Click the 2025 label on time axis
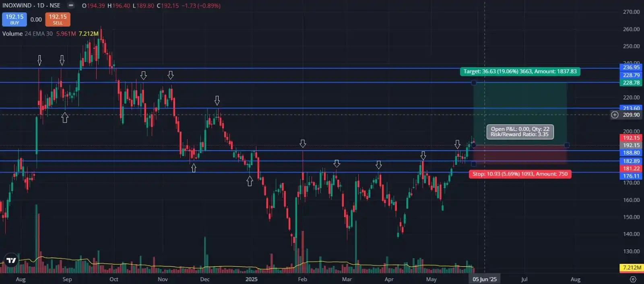This screenshot has width=644, height=284. [x=252, y=279]
